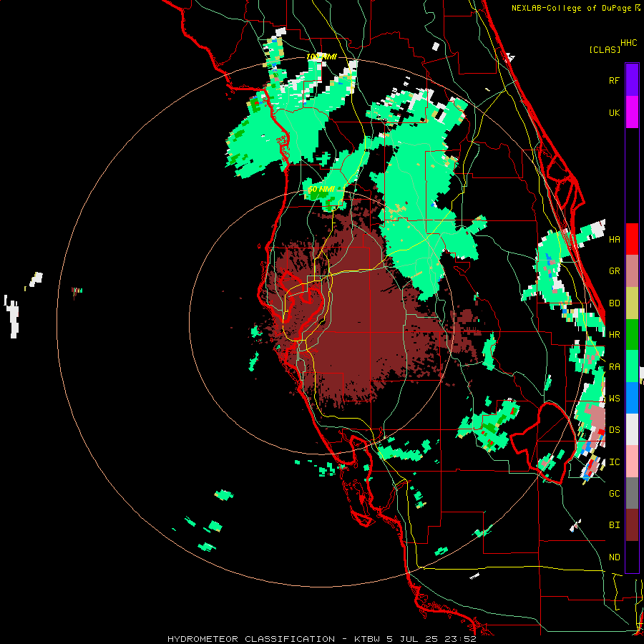Image resolution: width=644 pixels, height=644 pixels.
Task: Select the "IC" legend label
Action: click(x=614, y=462)
